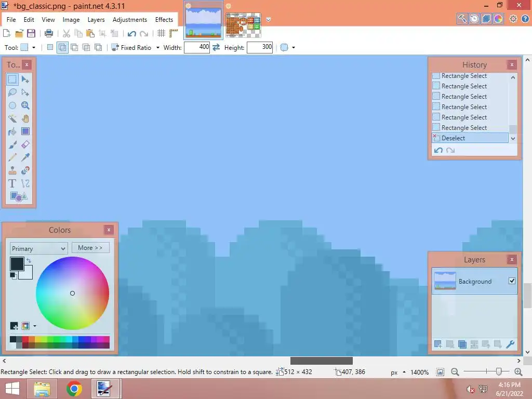Image resolution: width=532 pixels, height=399 pixels.
Task: Add color to palette icon
Action: [14, 326]
